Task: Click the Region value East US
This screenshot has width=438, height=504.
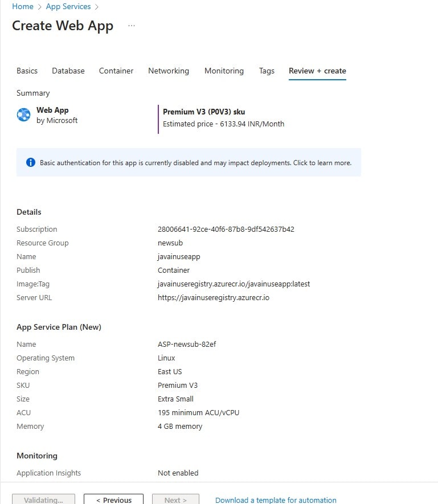Action: (x=170, y=371)
